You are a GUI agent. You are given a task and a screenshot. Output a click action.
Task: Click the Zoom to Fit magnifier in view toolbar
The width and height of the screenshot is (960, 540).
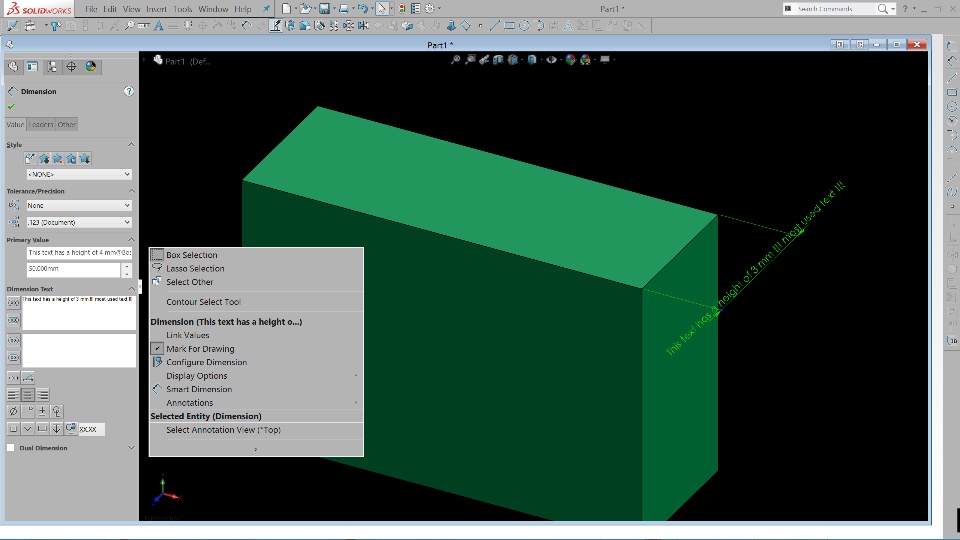pos(456,60)
